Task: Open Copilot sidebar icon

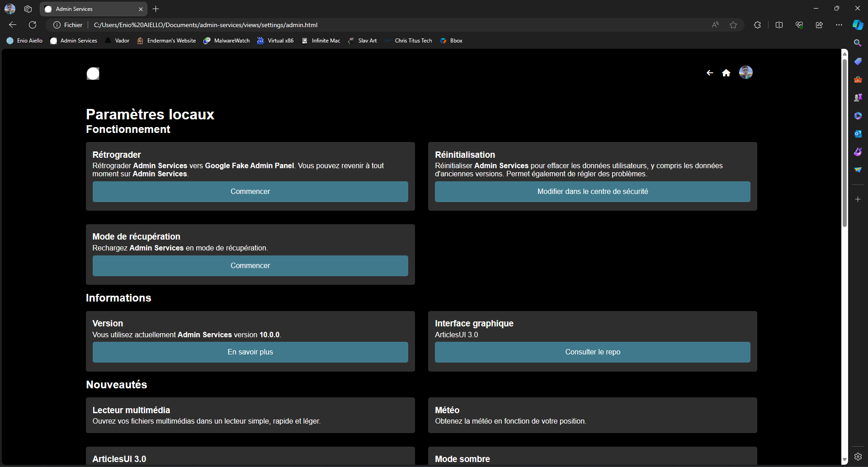Action: (x=858, y=25)
